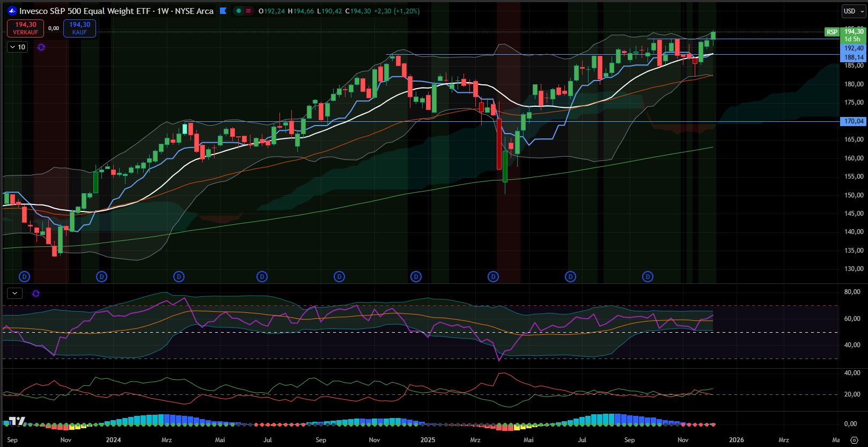Screen dimensions: 868x447
Task: Collapse the indicator legend showing 10
Action: coord(18,47)
